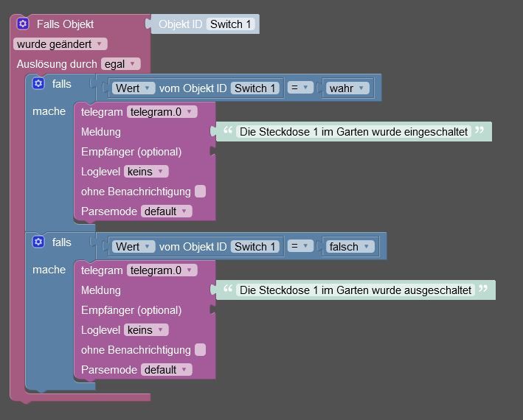Open Wert dropdown in the wahr condition

134,88
